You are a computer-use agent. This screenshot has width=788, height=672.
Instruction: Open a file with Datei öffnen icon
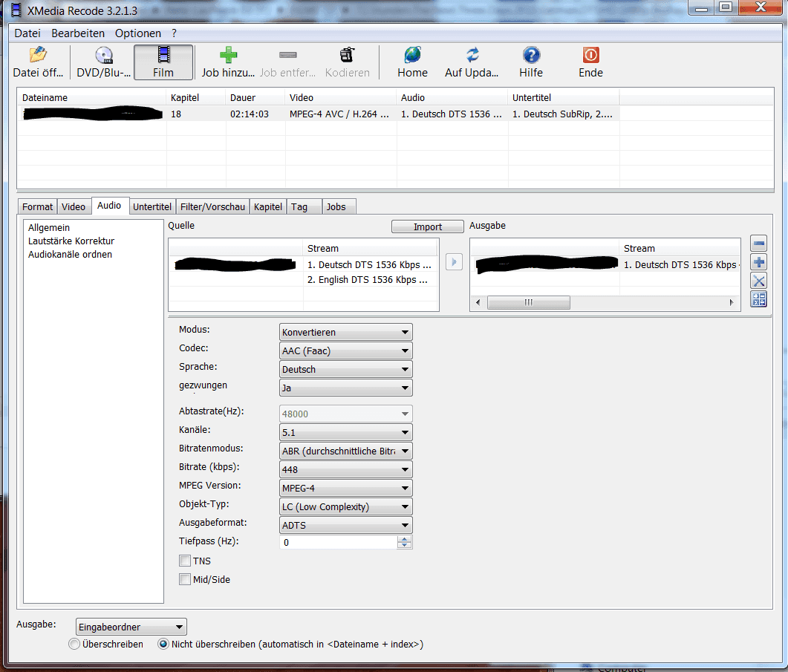tap(38, 55)
